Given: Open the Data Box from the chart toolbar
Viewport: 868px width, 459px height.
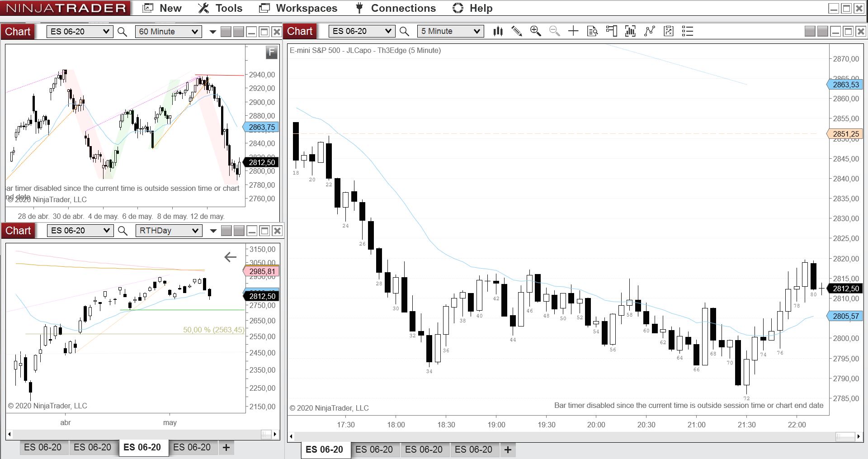Looking at the screenshot, I should (x=592, y=31).
